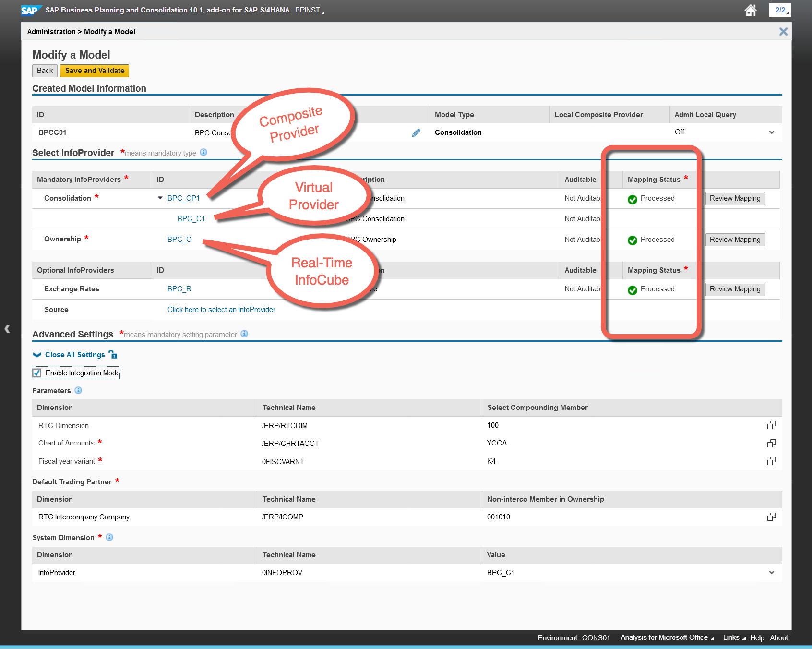Open the Links menu in footer
The width and height of the screenshot is (812, 649).
[x=734, y=637]
